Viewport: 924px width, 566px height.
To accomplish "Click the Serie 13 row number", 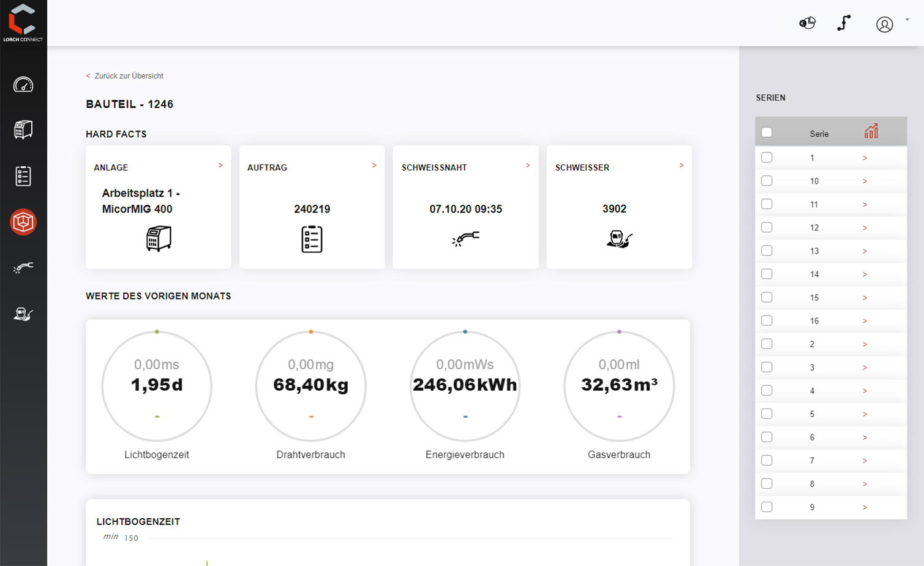I will pyautogui.click(x=814, y=251).
